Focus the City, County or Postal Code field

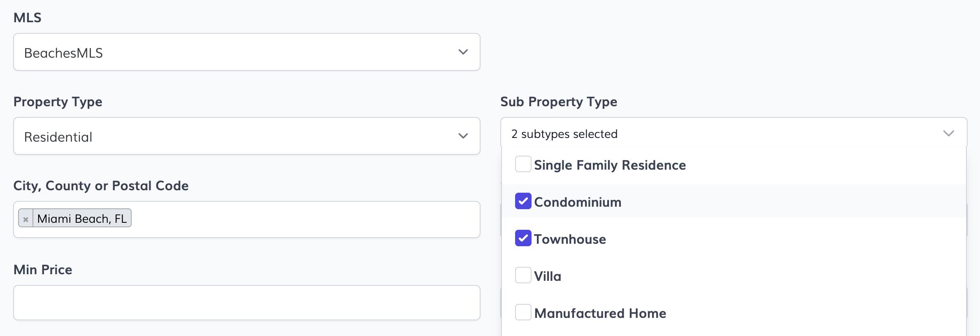[x=304, y=219]
